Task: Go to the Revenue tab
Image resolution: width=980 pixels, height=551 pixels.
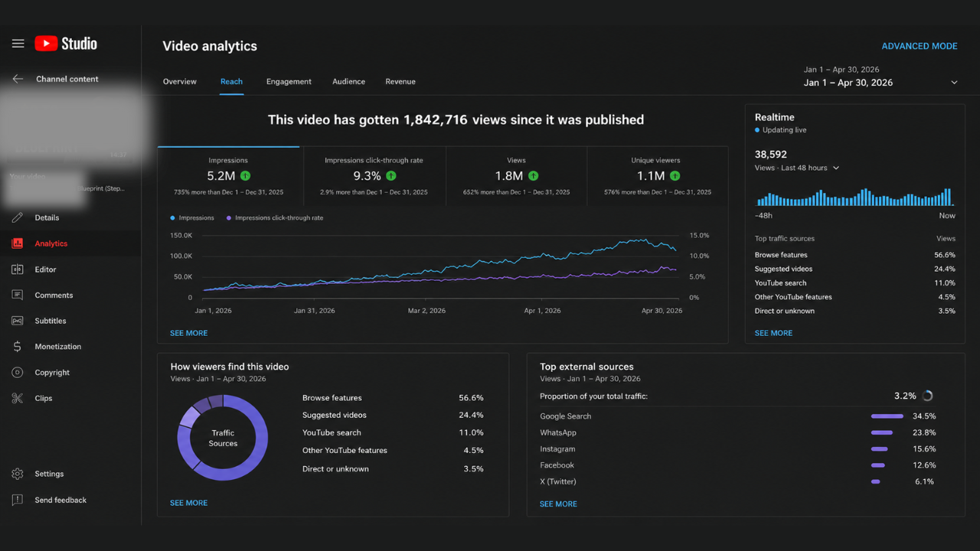Action: [x=400, y=81]
